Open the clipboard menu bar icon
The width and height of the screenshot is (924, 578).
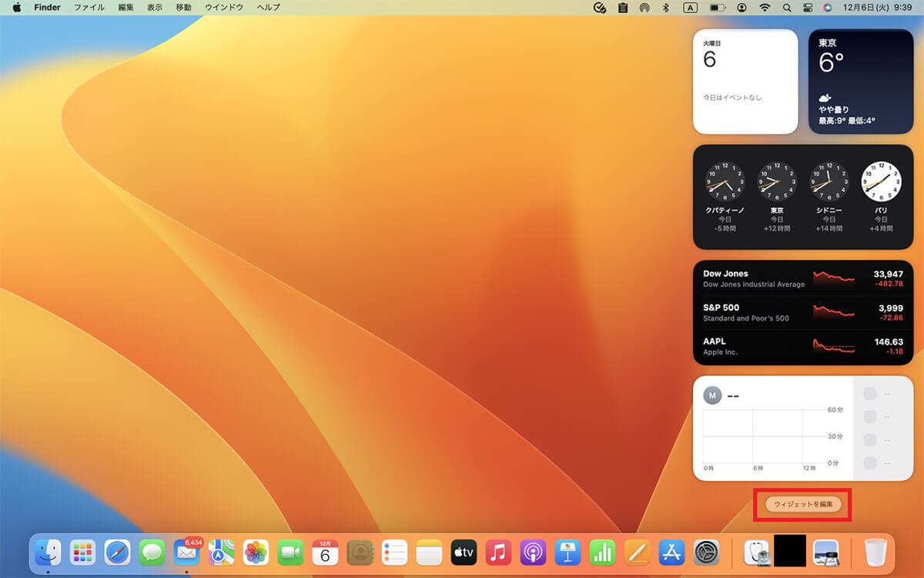point(622,7)
